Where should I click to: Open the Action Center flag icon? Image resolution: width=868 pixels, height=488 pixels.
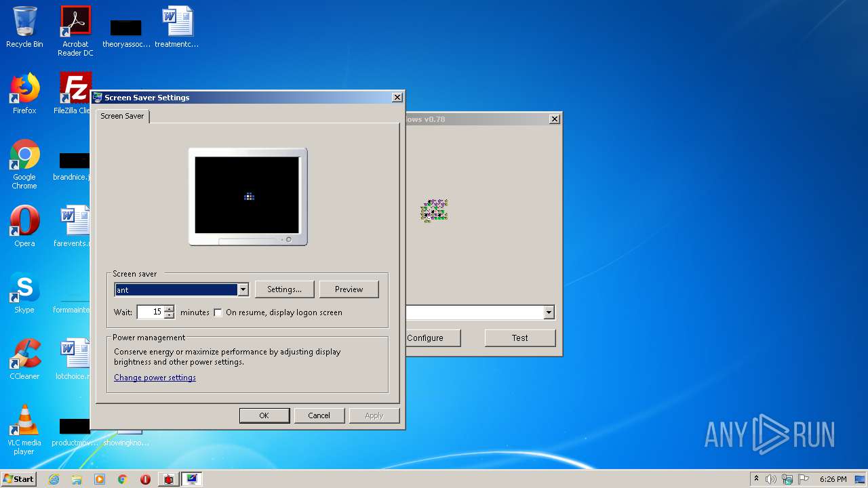pos(804,479)
